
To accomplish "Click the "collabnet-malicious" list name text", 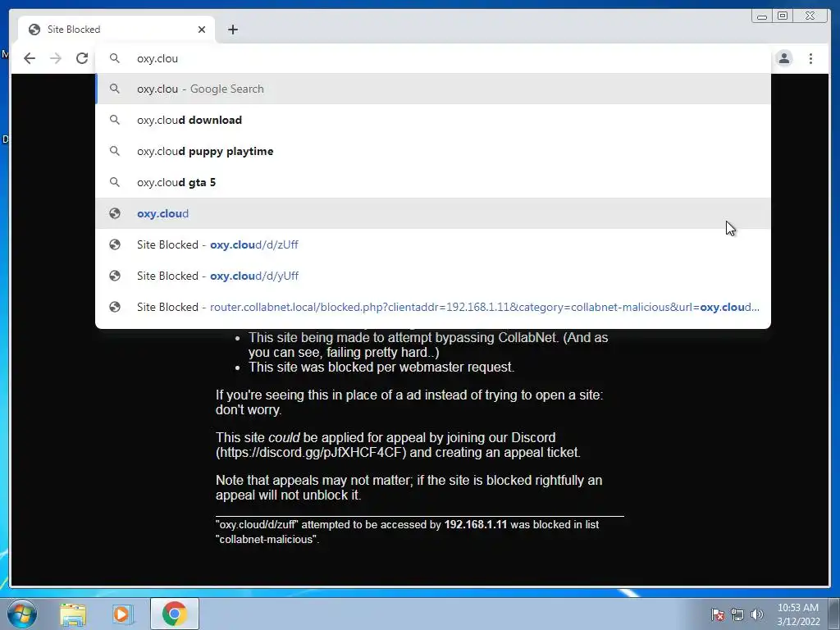I will click(267, 539).
